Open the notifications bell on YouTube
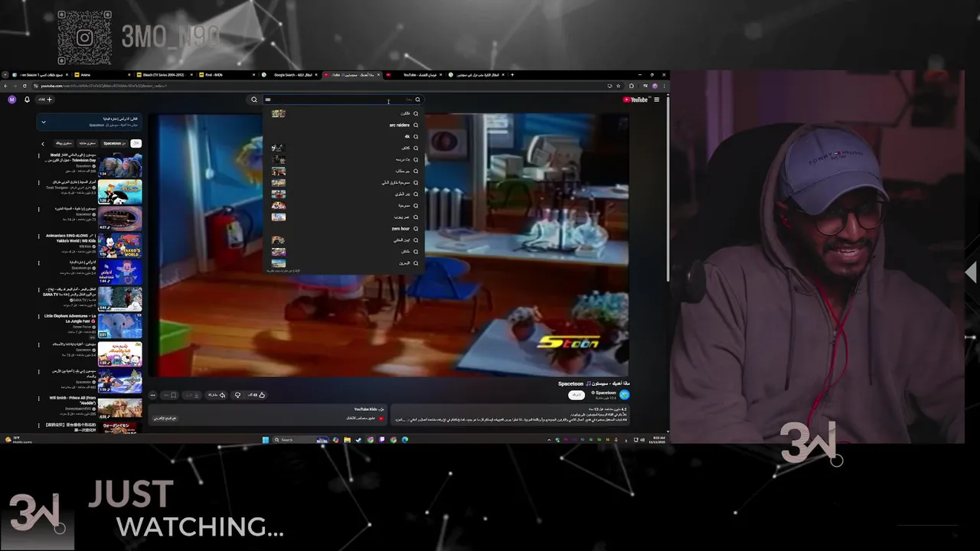The width and height of the screenshot is (980, 551). pyautogui.click(x=27, y=99)
